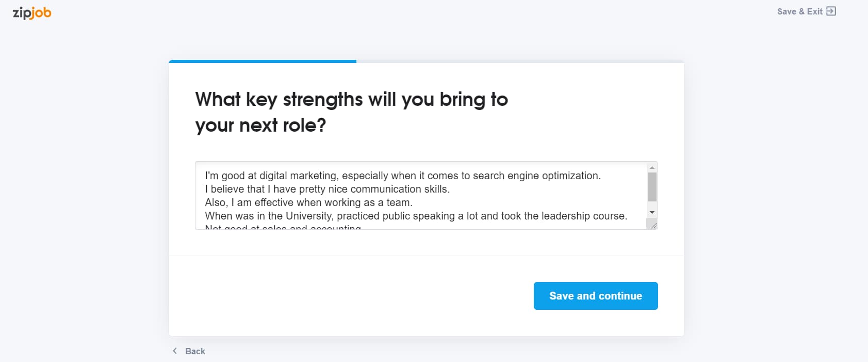Click the scrollbar track below the thumb
The image size is (868, 362).
tap(652, 204)
